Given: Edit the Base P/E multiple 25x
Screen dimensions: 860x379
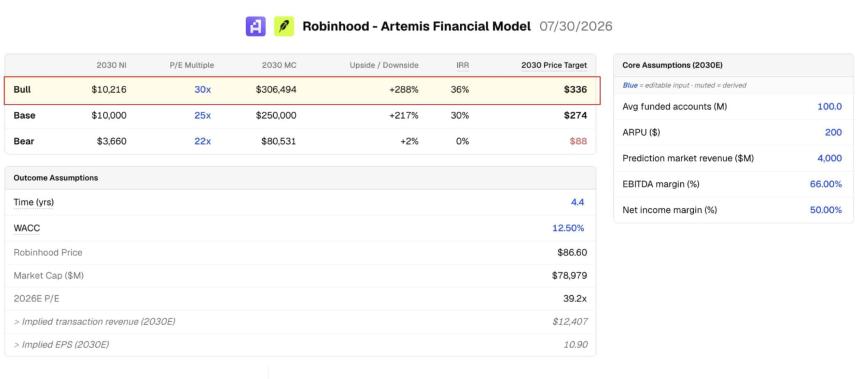Looking at the screenshot, I should click(x=202, y=115).
